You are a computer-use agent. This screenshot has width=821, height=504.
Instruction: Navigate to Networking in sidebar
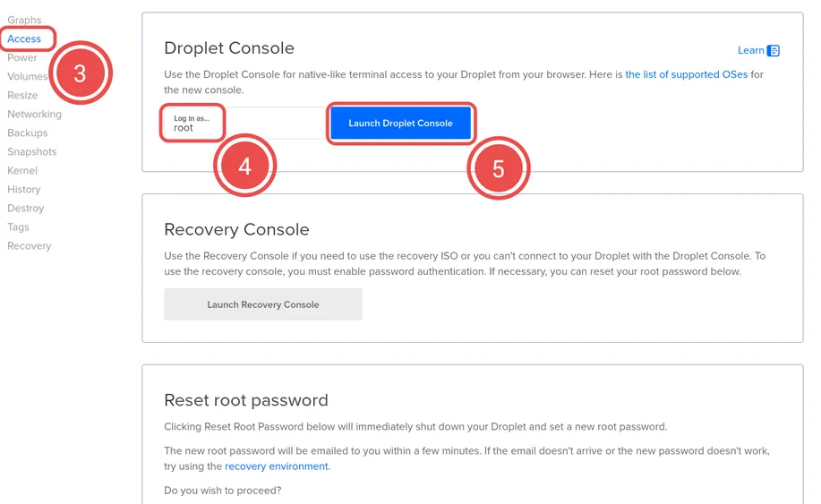point(34,114)
